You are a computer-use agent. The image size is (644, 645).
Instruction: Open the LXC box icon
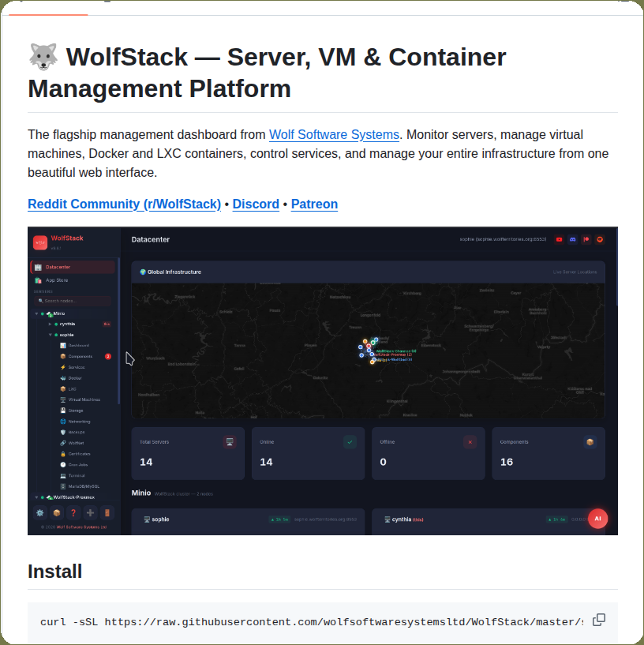(x=63, y=388)
